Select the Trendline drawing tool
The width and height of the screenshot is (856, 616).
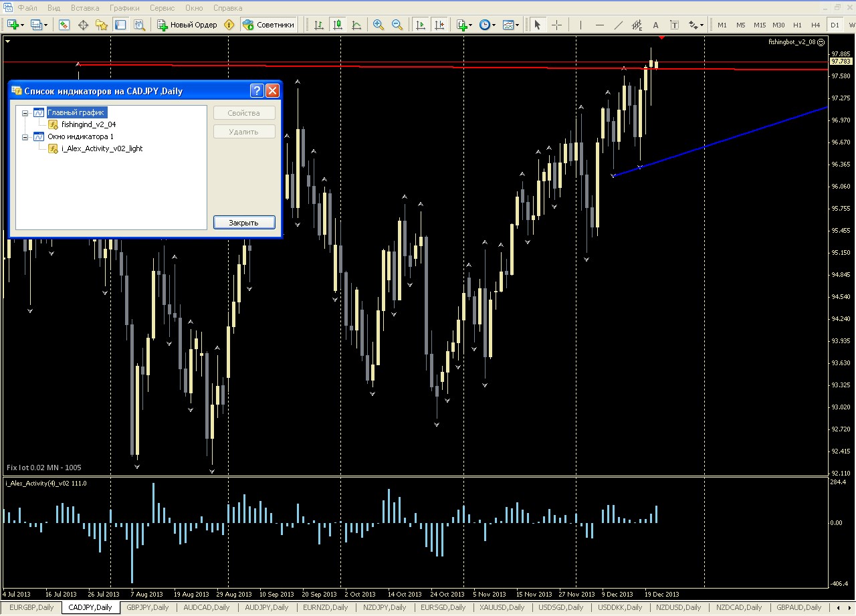pyautogui.click(x=618, y=25)
